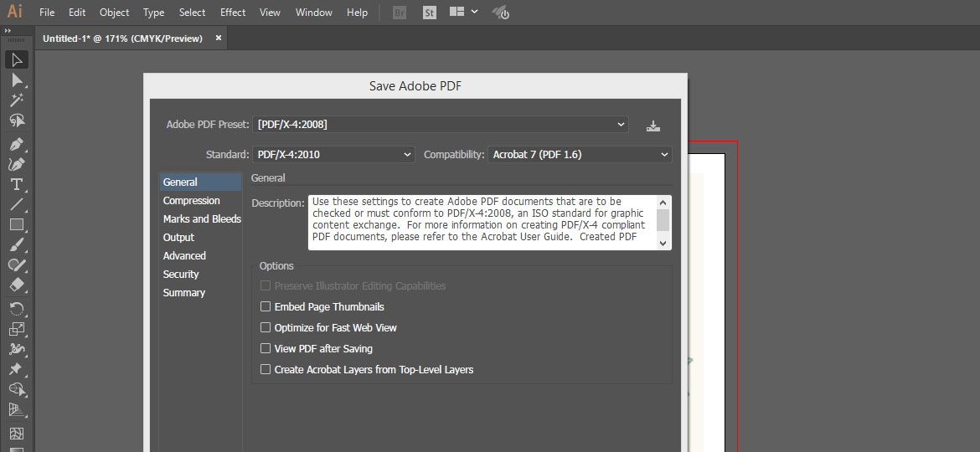
Task: Select the Selection tool (black arrow)
Action: (17, 60)
